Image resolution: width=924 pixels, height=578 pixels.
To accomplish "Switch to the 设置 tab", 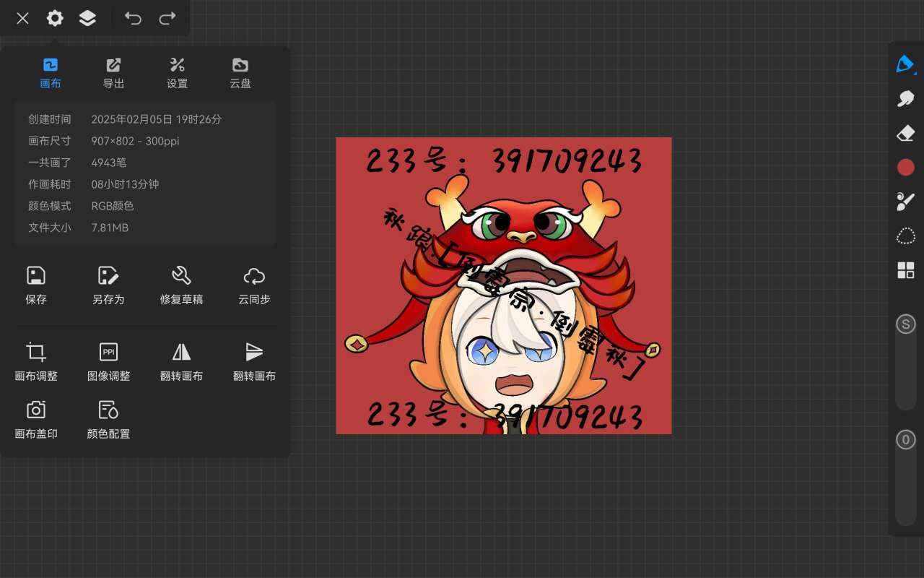I will pyautogui.click(x=177, y=73).
